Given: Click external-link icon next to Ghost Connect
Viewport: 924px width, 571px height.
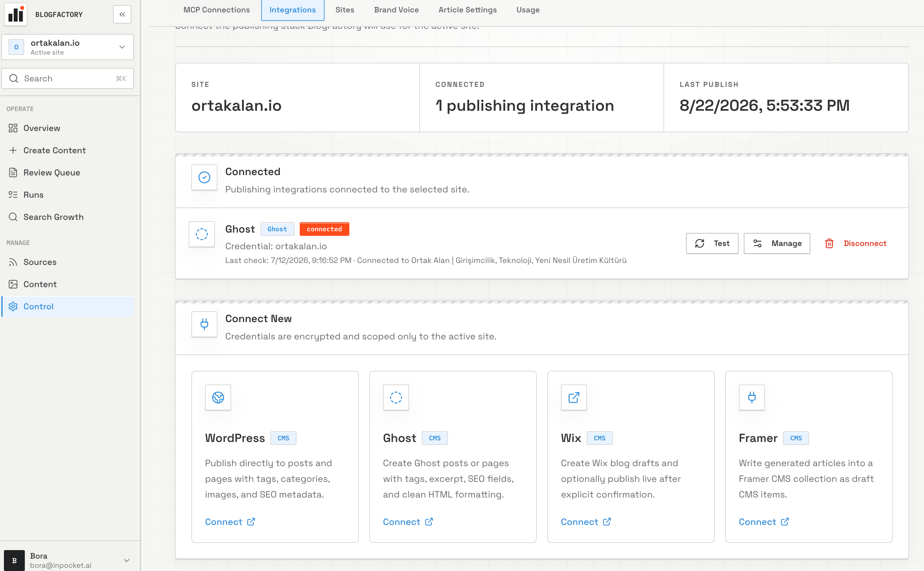Looking at the screenshot, I should click(x=429, y=522).
